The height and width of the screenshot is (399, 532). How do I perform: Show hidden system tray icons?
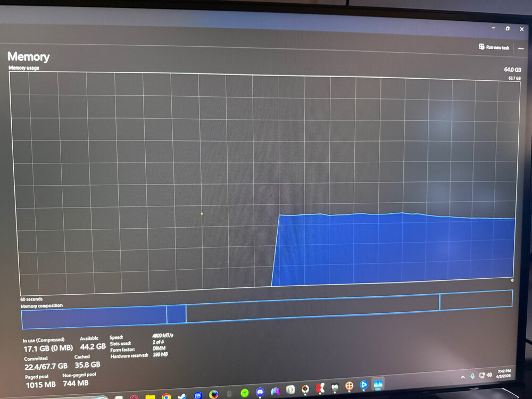point(463,377)
